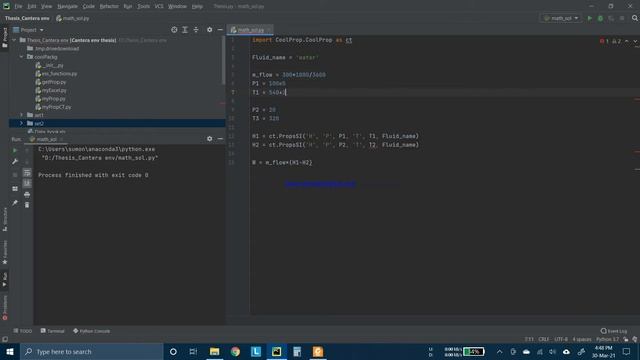
Task: Click the restore layout icon in Run panel
Action: [15, 189]
